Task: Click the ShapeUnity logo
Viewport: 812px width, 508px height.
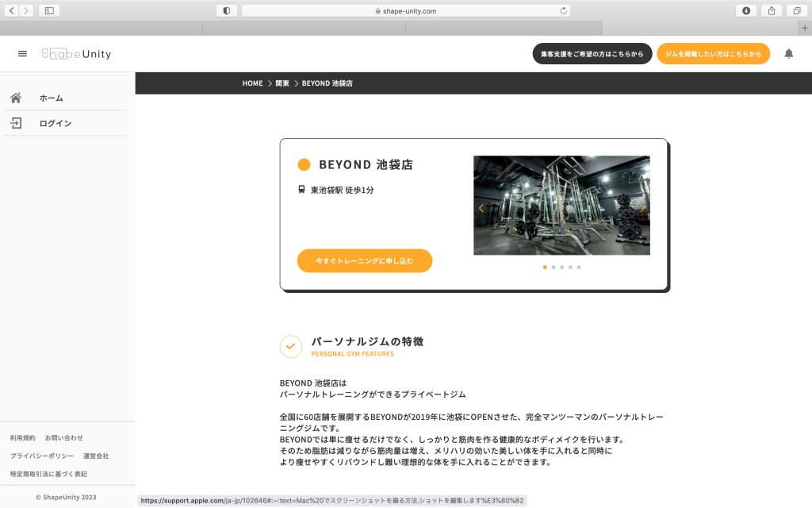Action: (76, 53)
